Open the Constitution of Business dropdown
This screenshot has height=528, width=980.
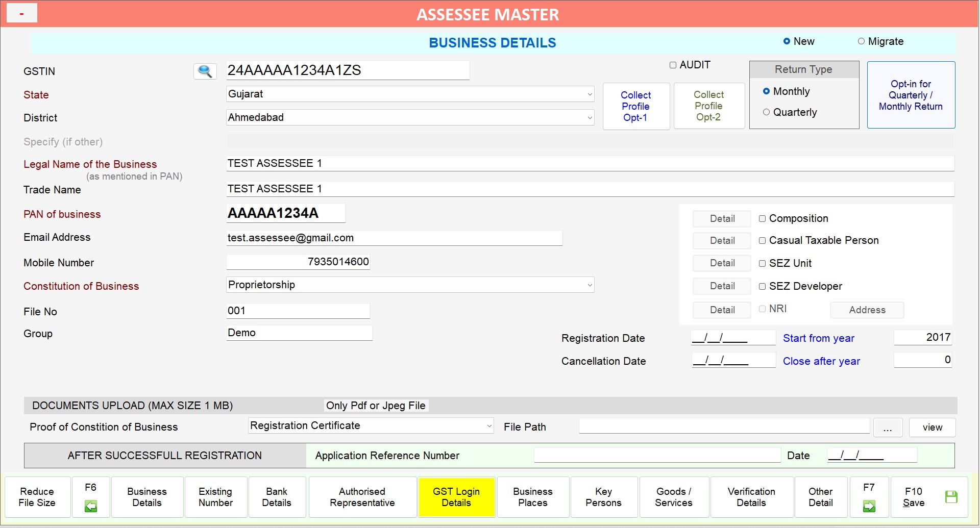click(590, 285)
